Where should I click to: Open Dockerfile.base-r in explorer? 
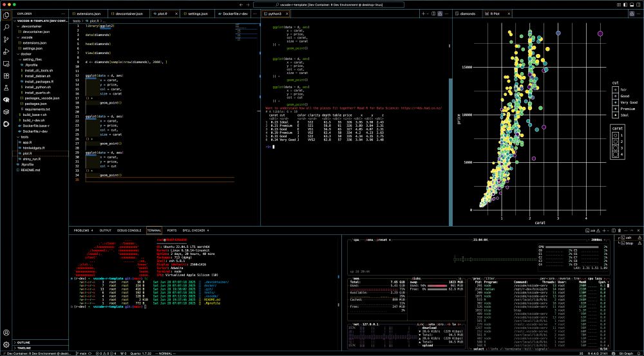tap(41, 126)
